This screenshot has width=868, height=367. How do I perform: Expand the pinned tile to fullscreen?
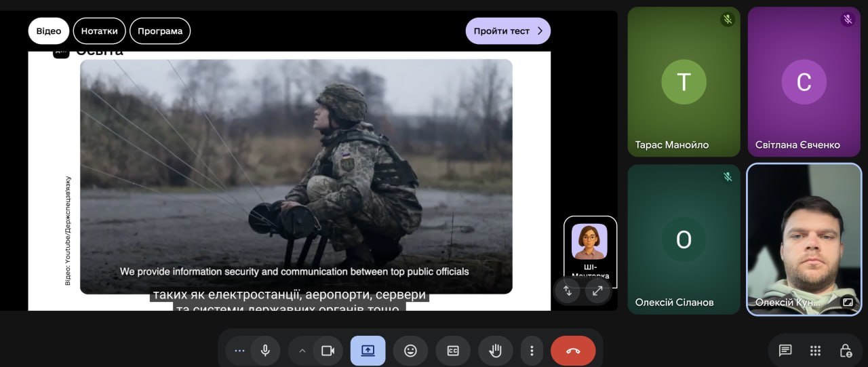(x=597, y=291)
